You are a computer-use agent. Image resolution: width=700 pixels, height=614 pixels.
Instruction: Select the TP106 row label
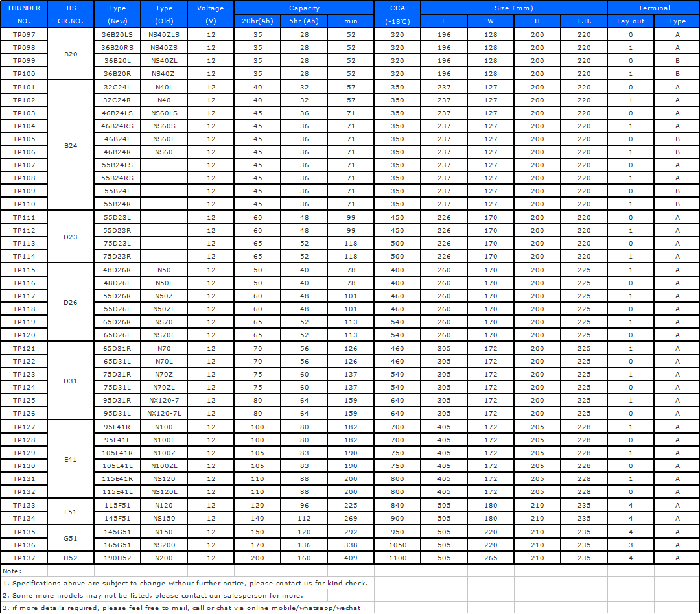click(24, 152)
